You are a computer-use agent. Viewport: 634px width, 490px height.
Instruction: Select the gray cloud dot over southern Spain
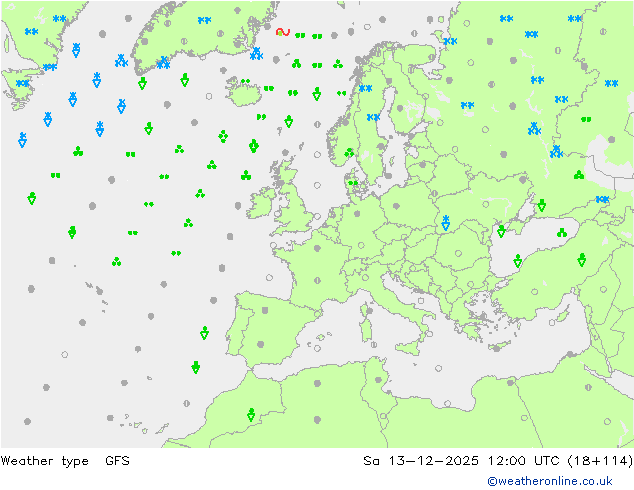pos(261,344)
